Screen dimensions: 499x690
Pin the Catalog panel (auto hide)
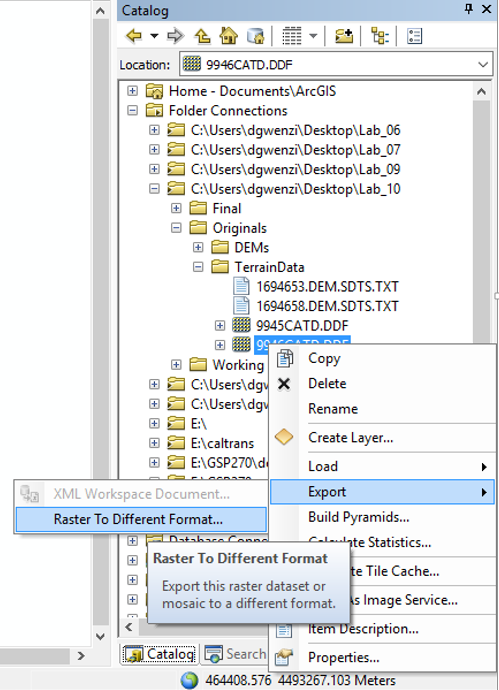(x=469, y=9)
